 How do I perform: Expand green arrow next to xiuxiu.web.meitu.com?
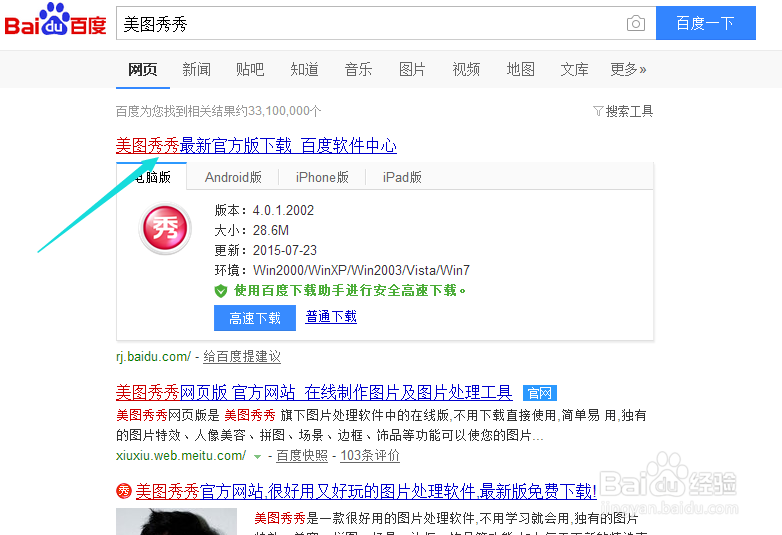[257, 456]
